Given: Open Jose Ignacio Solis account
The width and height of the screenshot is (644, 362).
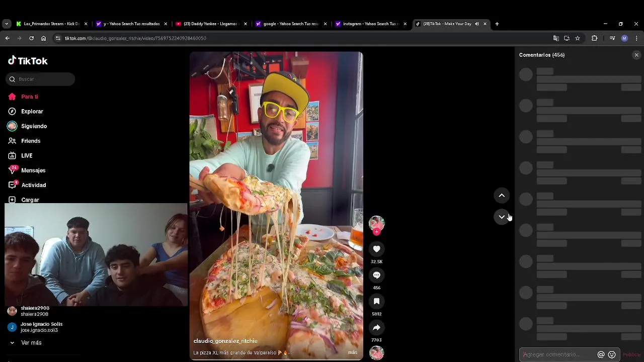Looking at the screenshot, I should pos(42,327).
